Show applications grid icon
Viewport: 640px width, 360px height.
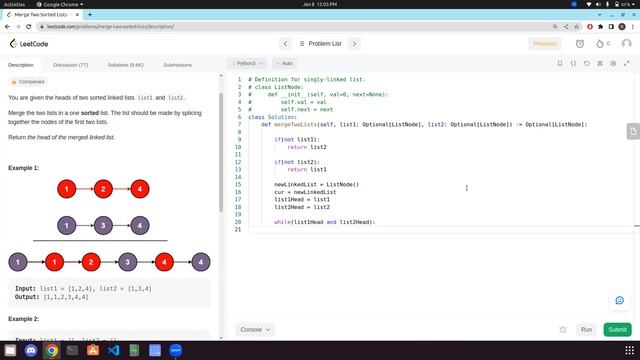[x=629, y=350]
